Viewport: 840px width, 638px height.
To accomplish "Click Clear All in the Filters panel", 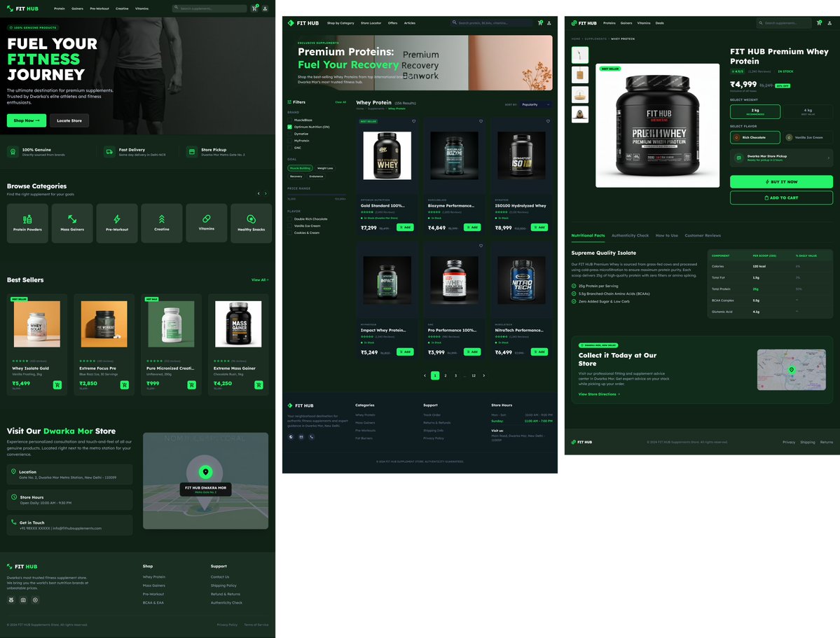I will [x=340, y=102].
